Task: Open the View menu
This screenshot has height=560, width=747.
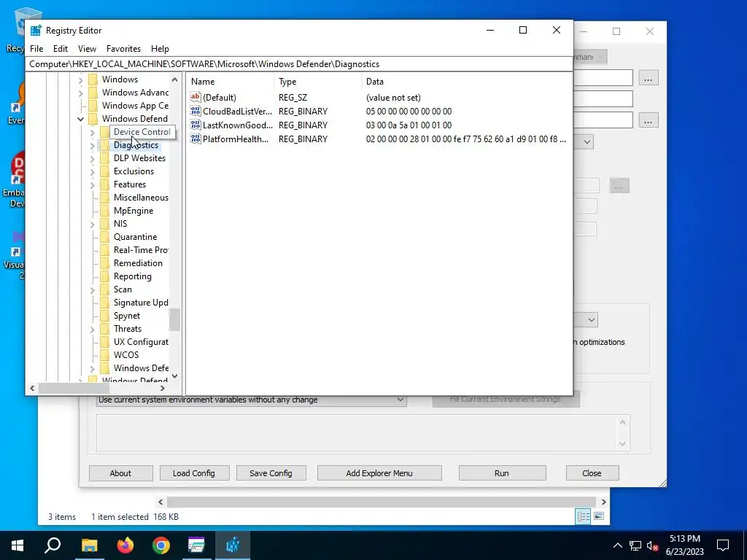Action: point(87,49)
